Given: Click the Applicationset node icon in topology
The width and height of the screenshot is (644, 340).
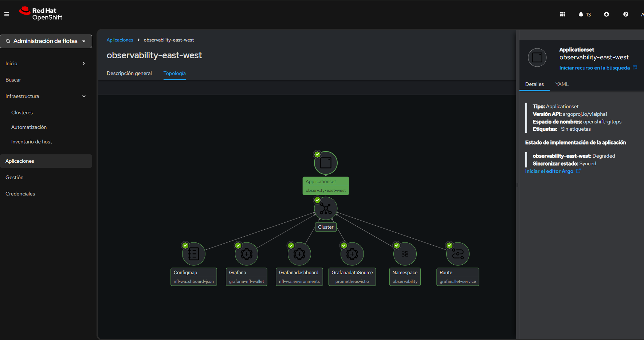Looking at the screenshot, I should pyautogui.click(x=326, y=163).
